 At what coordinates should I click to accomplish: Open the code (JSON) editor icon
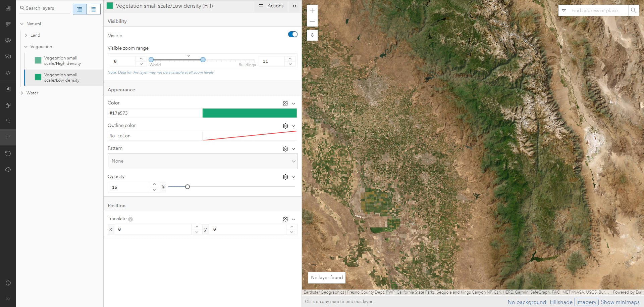(8, 73)
